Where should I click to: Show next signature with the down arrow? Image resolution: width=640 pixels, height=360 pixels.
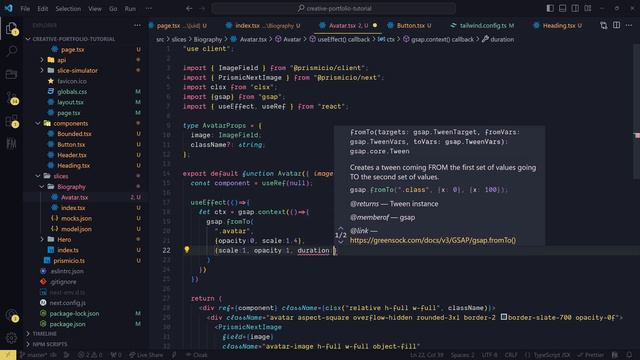pyautogui.click(x=340, y=242)
